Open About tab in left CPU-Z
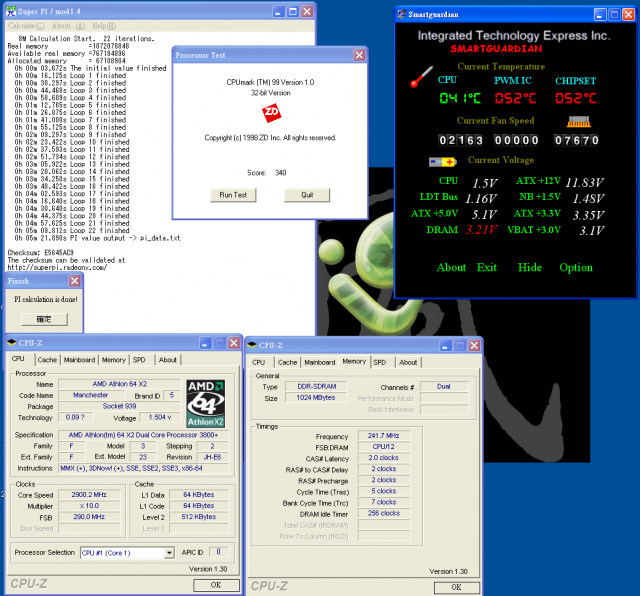Image resolution: width=640 pixels, height=596 pixels. point(168,360)
